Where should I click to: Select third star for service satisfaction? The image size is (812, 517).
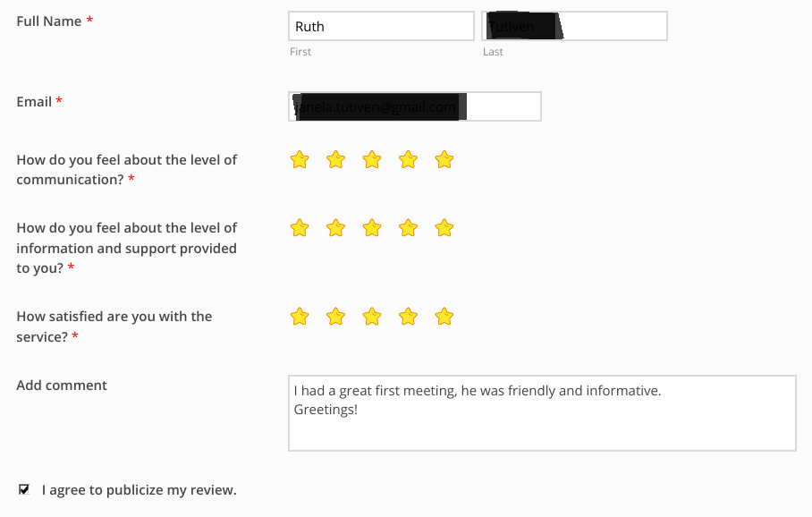pos(372,317)
